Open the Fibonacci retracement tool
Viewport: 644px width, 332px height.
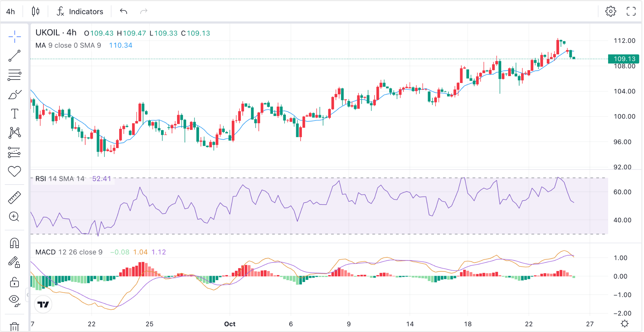pyautogui.click(x=14, y=75)
